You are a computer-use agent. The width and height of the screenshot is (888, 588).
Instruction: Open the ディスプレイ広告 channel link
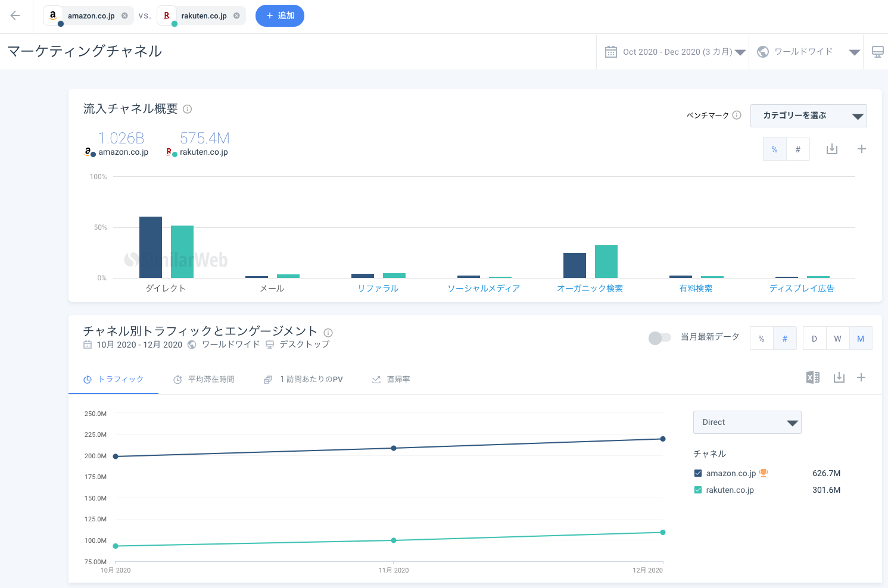pos(802,288)
